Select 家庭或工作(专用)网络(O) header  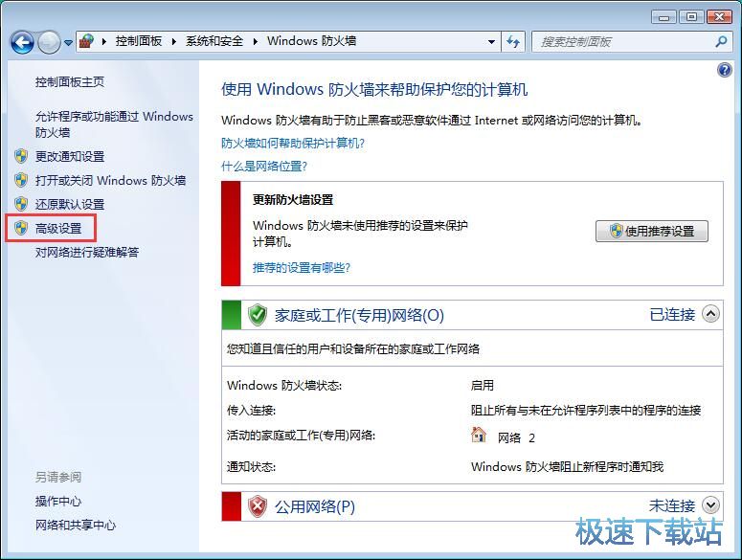pos(359,315)
